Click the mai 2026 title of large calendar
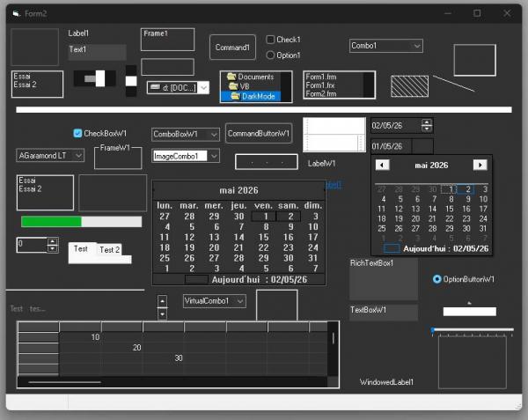Image resolution: width=528 pixels, height=420 pixels. coord(238,190)
